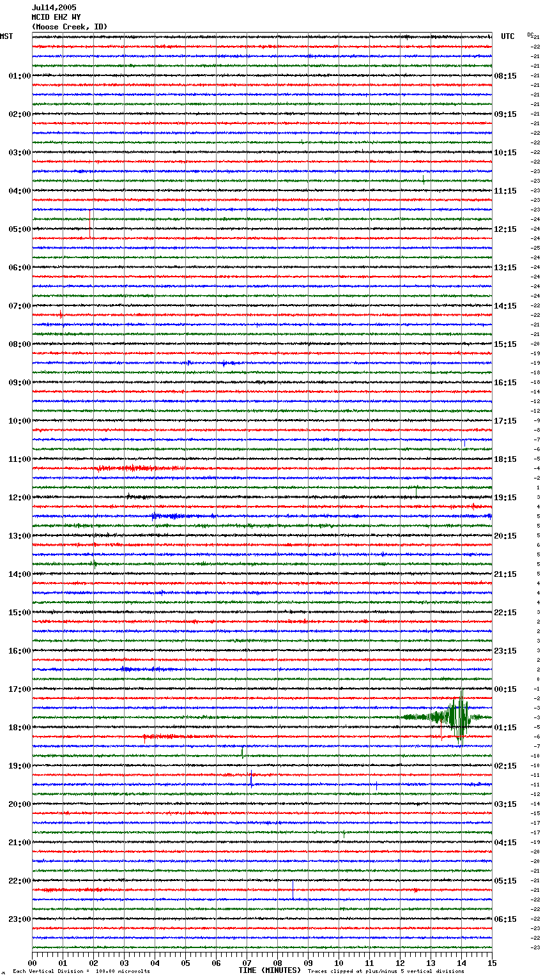Click the 20:15 UTC time label
543x980 pixels.
click(505, 536)
